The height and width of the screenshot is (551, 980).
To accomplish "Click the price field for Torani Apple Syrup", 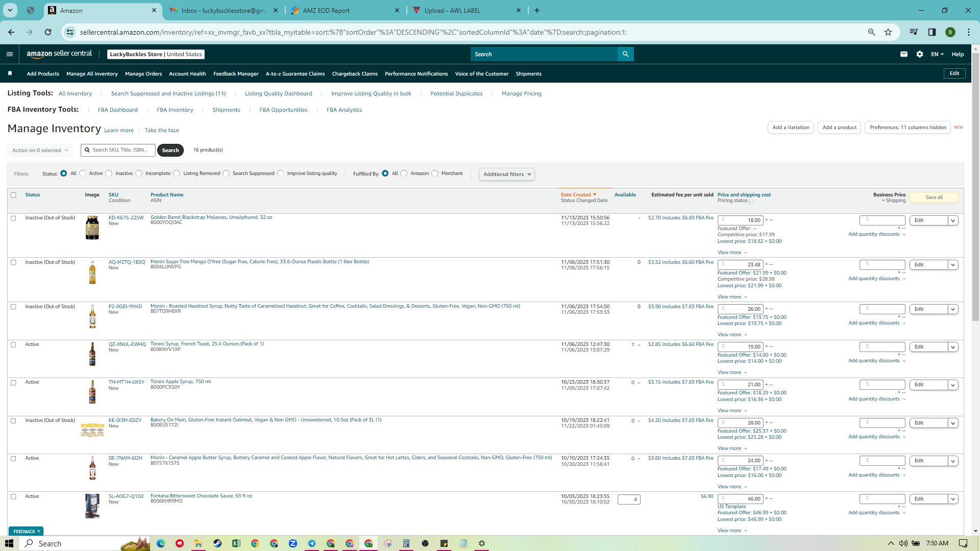I will [x=740, y=385].
